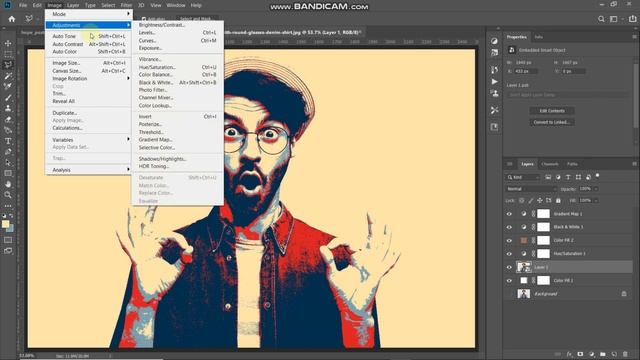This screenshot has width=640, height=360.
Task: Hide the Color Fill 1 layer
Action: pyautogui.click(x=509, y=281)
